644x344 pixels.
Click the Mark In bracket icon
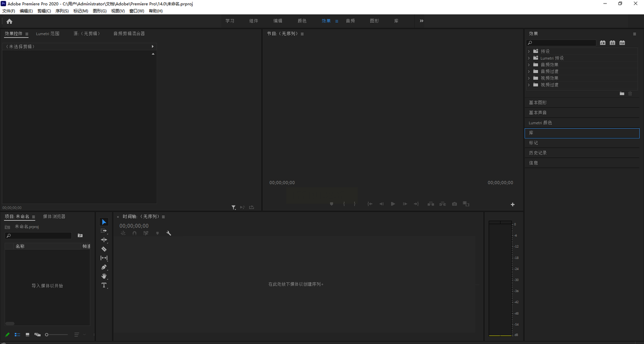344,204
